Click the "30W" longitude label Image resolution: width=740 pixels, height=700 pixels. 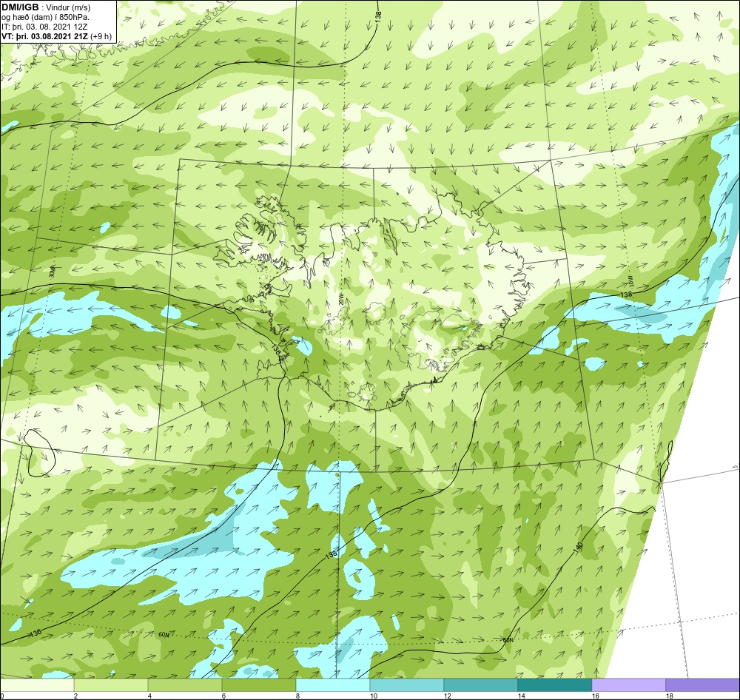pyautogui.click(x=52, y=272)
